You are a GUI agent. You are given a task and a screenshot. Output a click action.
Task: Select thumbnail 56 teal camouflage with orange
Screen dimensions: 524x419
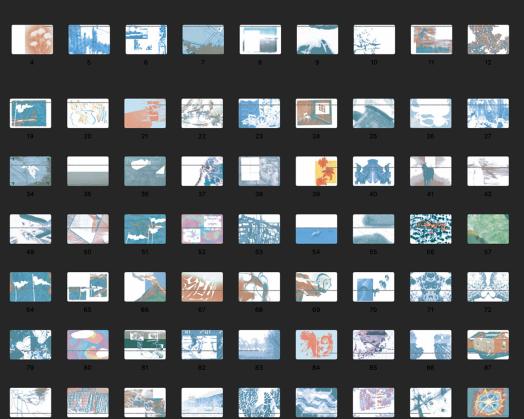click(x=430, y=229)
